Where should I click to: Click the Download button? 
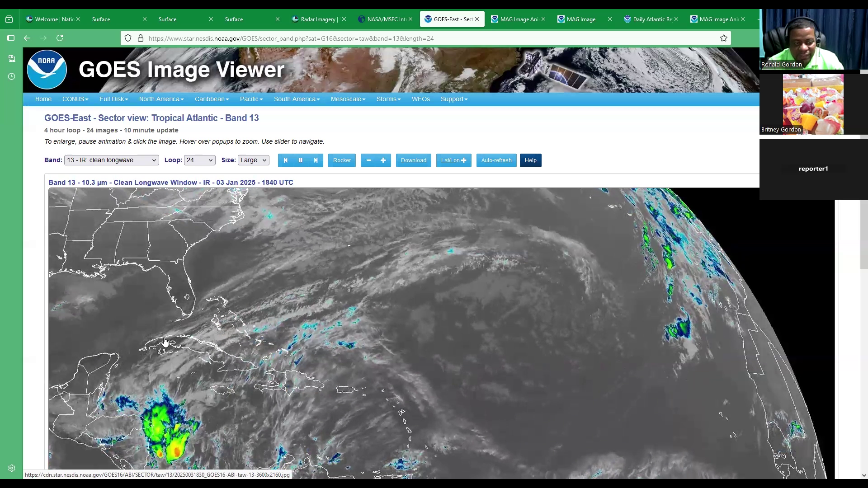413,160
